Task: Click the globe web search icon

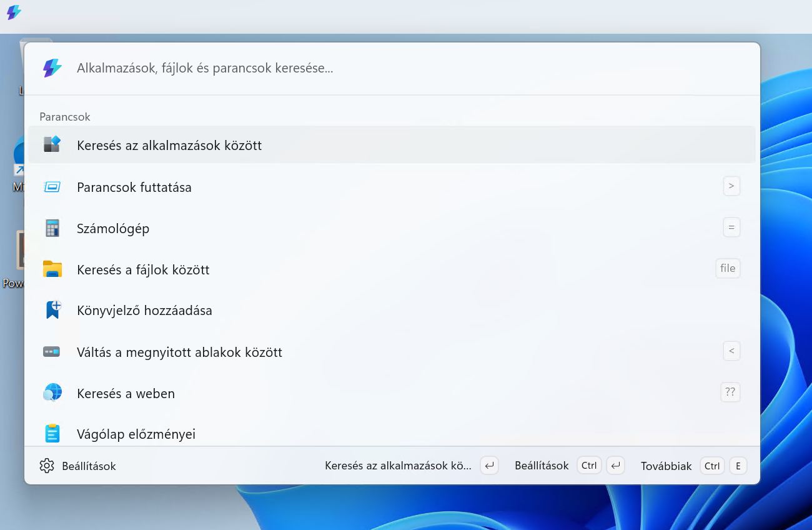Action: pos(52,393)
